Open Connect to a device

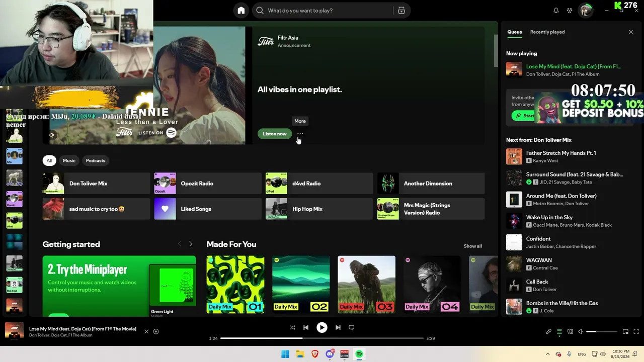[570, 332]
